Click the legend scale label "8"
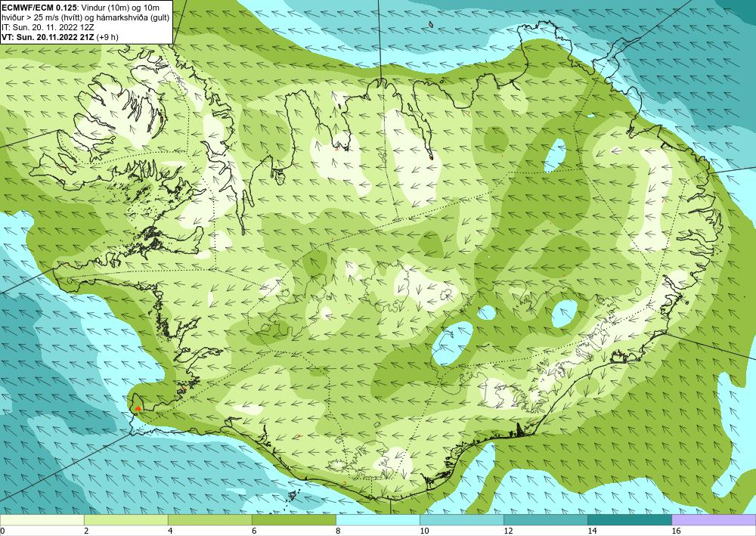This screenshot has width=756, height=536. click(338, 531)
